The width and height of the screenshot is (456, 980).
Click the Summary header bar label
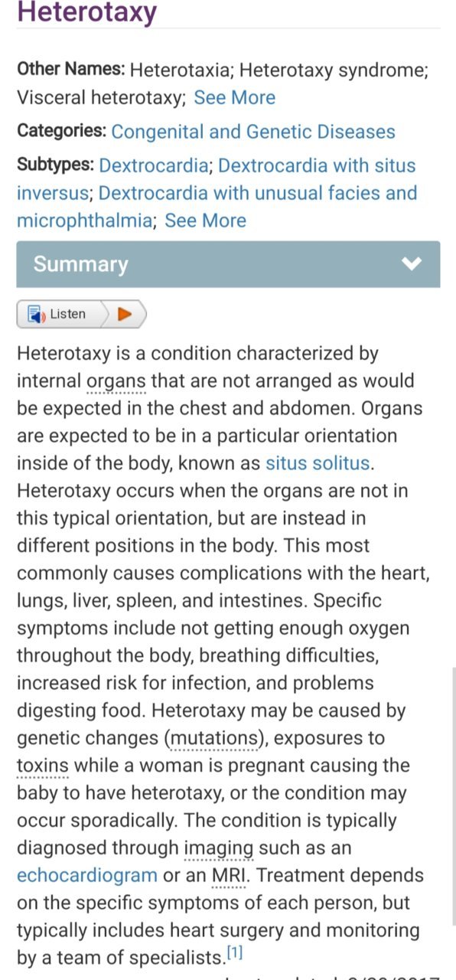[x=80, y=264]
